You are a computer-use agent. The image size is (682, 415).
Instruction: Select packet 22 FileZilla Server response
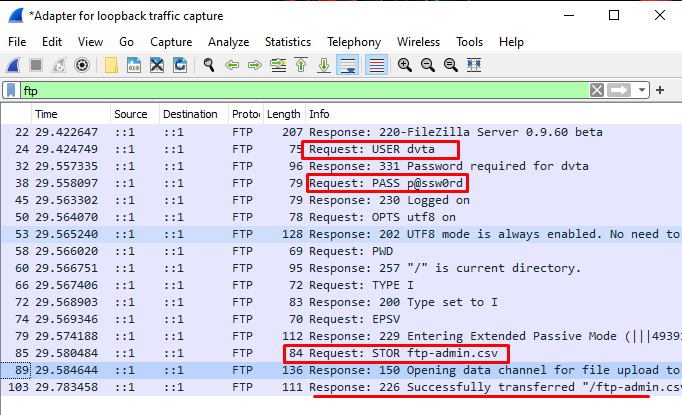point(341,132)
